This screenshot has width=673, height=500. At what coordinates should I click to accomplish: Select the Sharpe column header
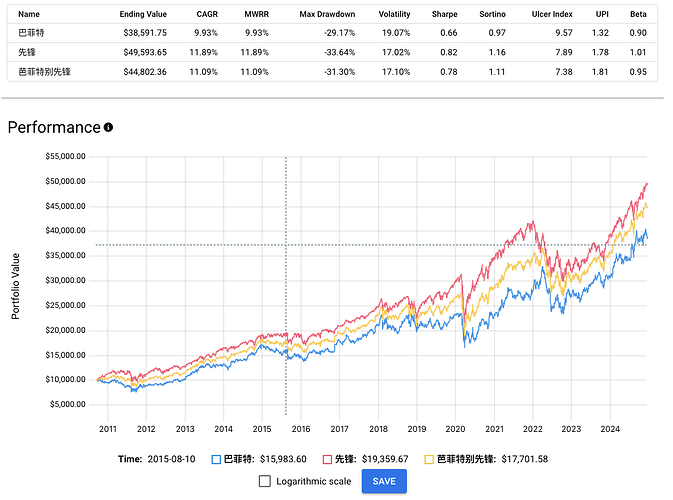pyautogui.click(x=445, y=15)
